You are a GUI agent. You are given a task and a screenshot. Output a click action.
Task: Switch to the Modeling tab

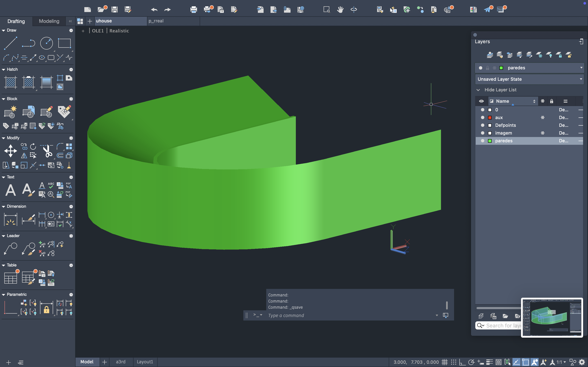49,21
